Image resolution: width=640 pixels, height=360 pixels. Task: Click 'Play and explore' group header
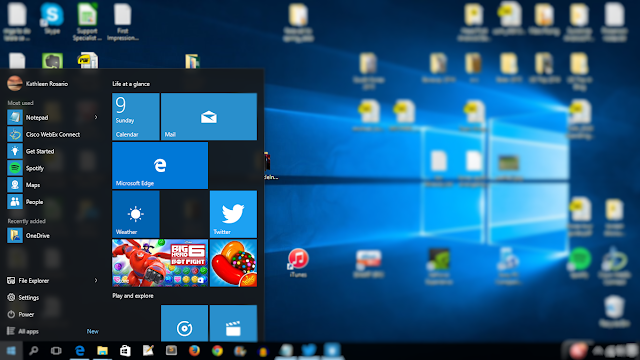(x=133, y=296)
